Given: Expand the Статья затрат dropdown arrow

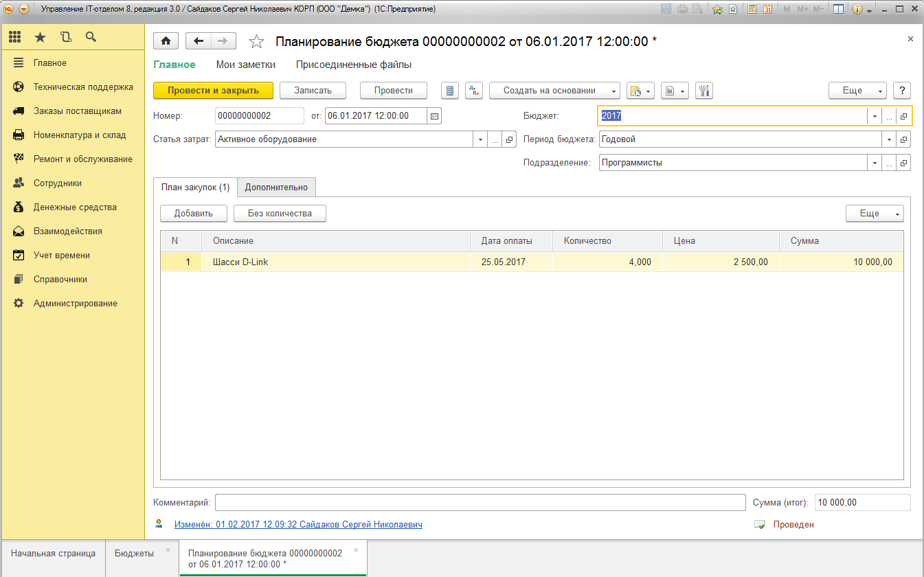Looking at the screenshot, I should [480, 139].
